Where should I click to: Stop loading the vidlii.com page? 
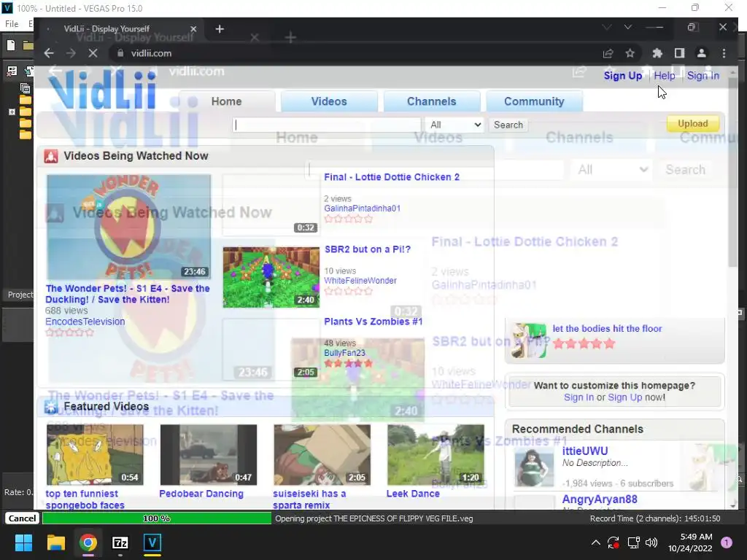pos(93,53)
